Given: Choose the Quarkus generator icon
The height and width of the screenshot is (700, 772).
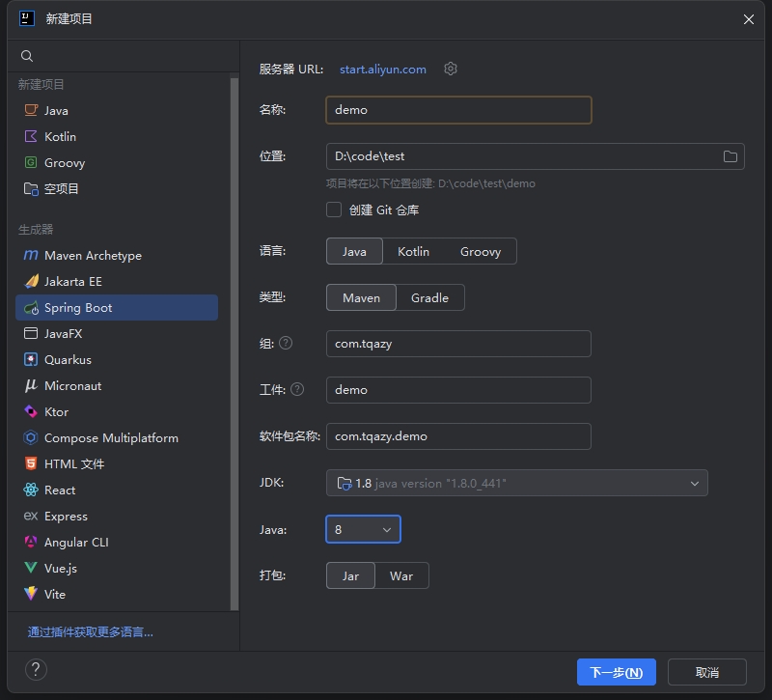Looking at the screenshot, I should point(31,359).
